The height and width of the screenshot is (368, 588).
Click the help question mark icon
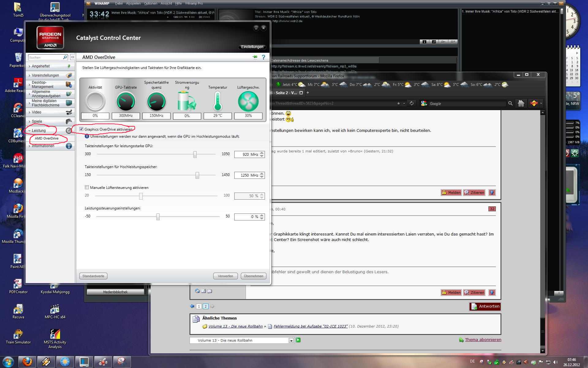point(263,57)
